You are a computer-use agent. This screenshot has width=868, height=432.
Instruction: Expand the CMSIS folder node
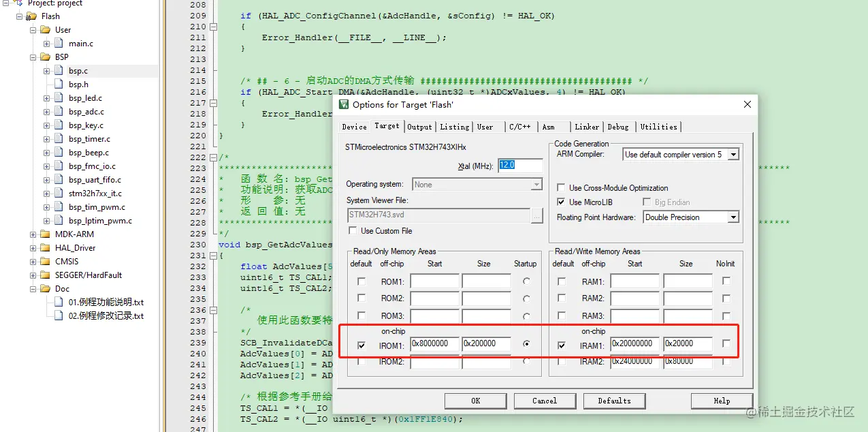pos(33,262)
